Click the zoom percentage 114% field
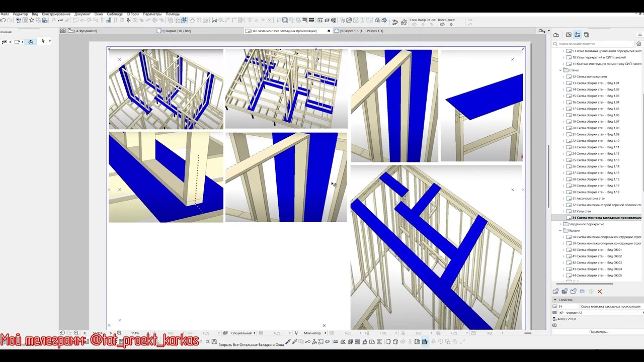 [x=135, y=333]
